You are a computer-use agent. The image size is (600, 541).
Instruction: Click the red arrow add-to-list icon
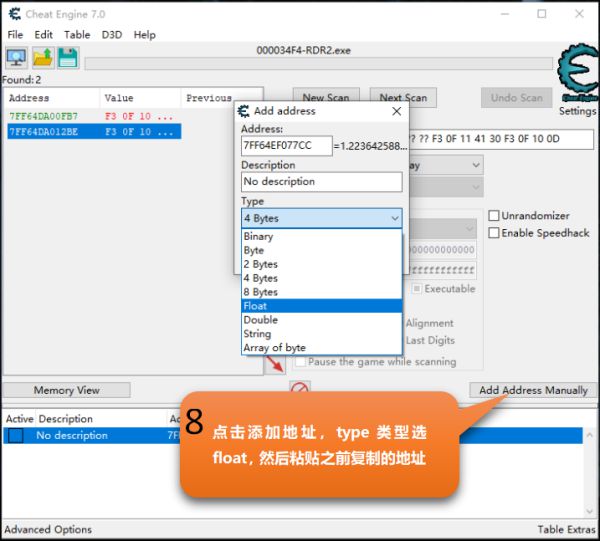(x=275, y=362)
